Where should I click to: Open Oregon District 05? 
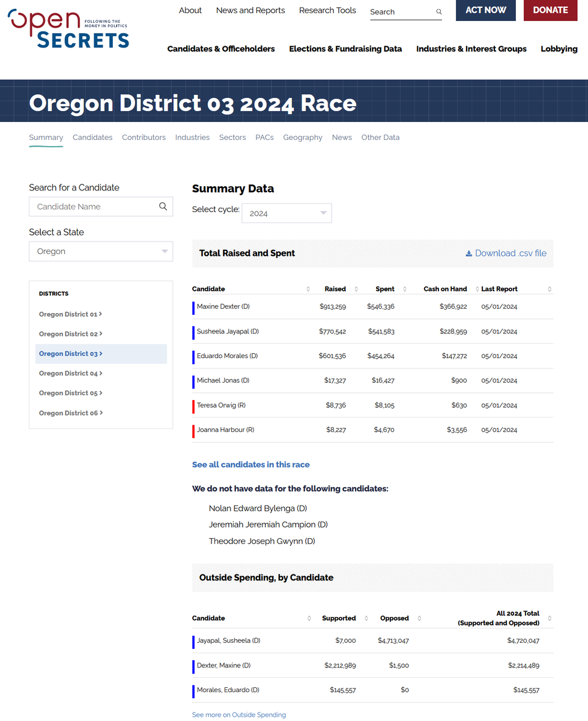[x=70, y=394]
